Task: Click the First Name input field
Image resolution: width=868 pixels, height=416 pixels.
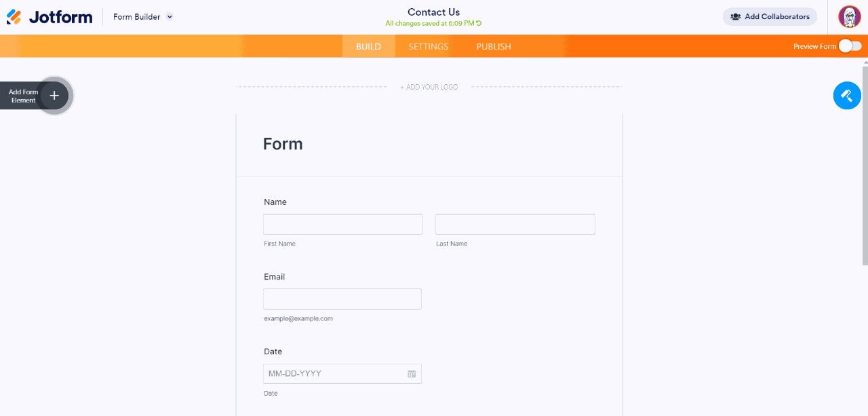Action: [x=343, y=225]
